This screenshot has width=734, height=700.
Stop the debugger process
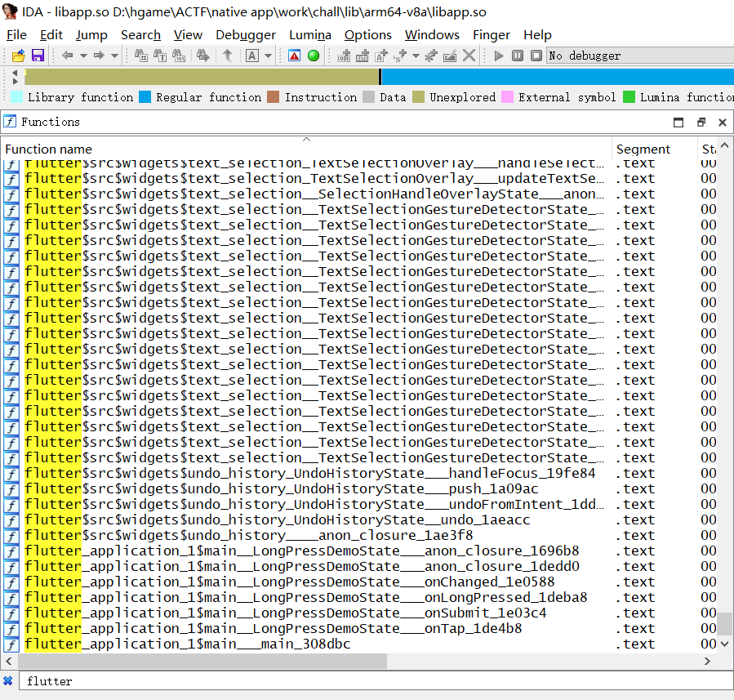tap(536, 56)
